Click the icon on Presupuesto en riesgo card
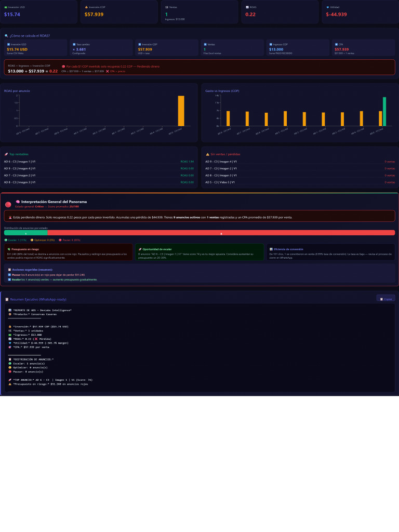This screenshot has width=399, height=532. [9, 249]
